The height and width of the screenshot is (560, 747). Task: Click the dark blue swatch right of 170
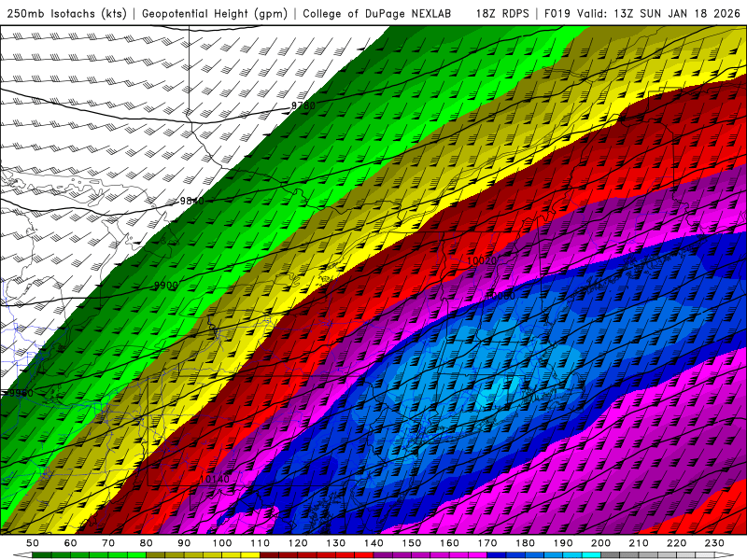coord(497,555)
